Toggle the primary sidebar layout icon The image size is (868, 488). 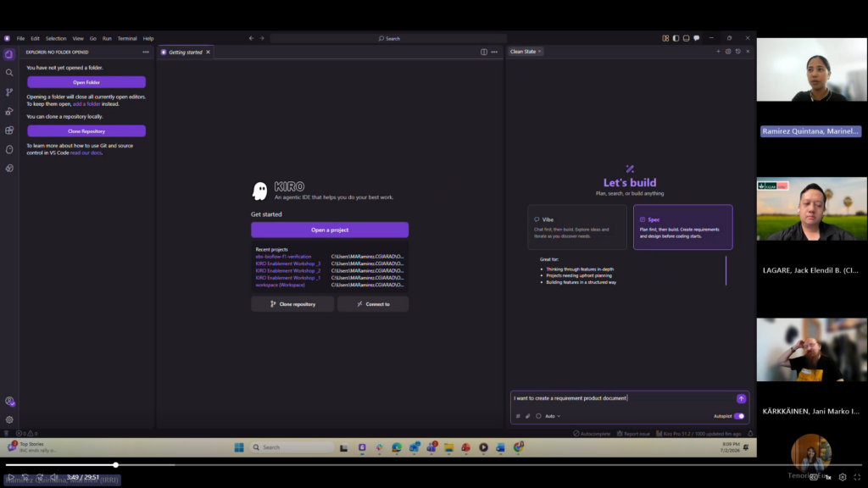tap(676, 38)
